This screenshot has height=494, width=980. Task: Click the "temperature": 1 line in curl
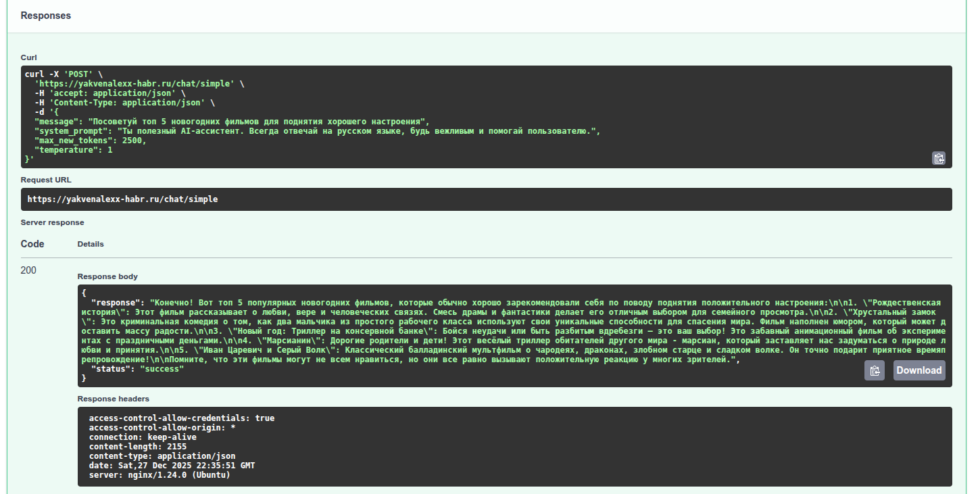tap(73, 150)
